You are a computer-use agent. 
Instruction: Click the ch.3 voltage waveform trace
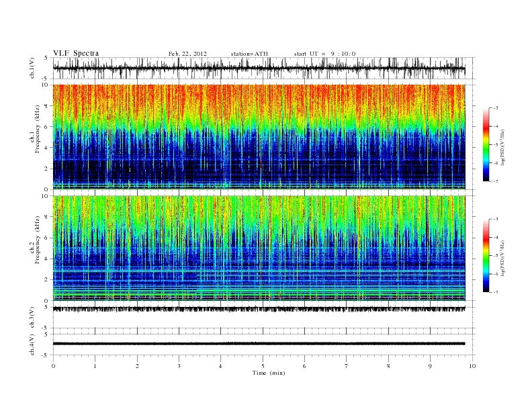pyautogui.click(x=259, y=309)
